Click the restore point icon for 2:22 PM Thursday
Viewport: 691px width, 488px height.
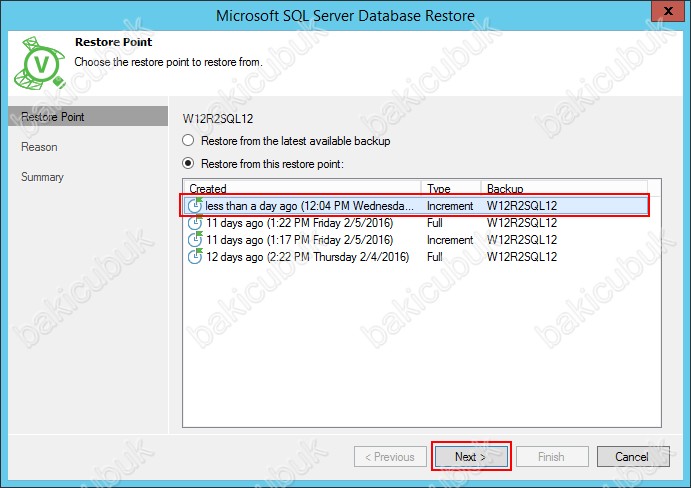[195, 257]
